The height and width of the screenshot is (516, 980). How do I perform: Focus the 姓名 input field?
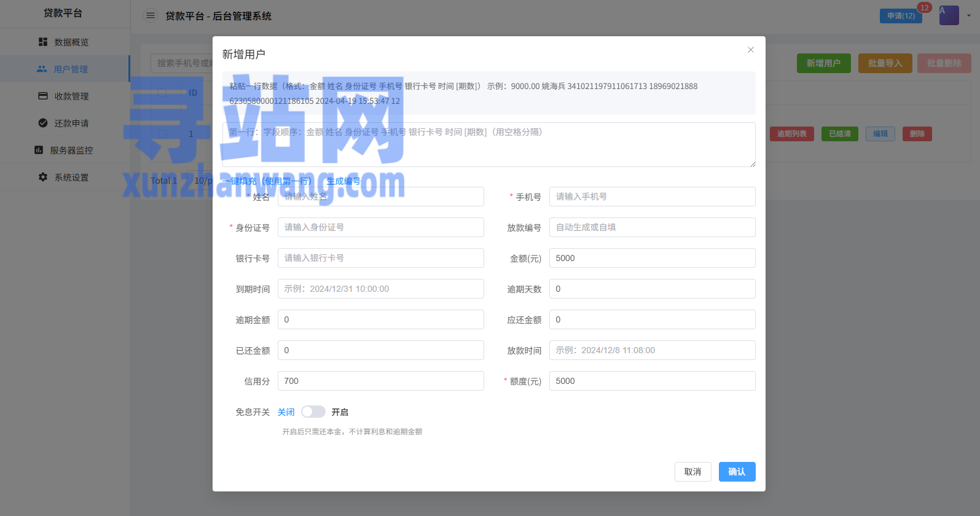(x=381, y=197)
